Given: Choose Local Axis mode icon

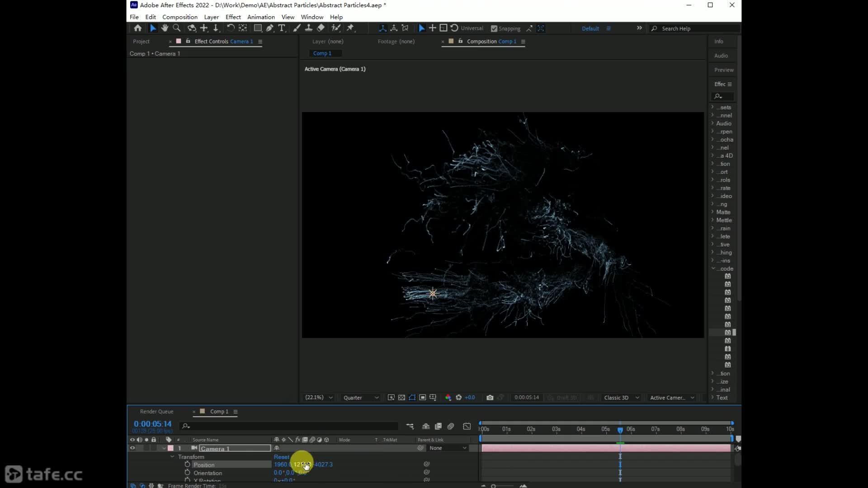Looking at the screenshot, I should 383,28.
